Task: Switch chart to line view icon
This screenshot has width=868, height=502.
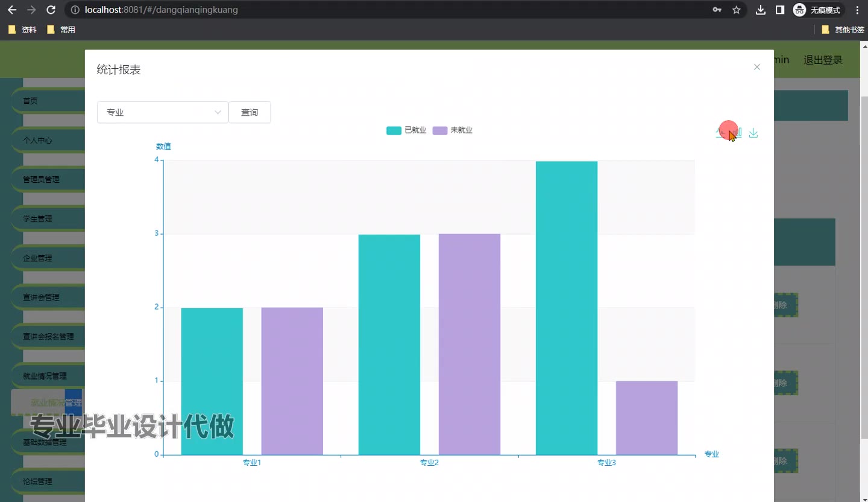Action: (x=720, y=133)
